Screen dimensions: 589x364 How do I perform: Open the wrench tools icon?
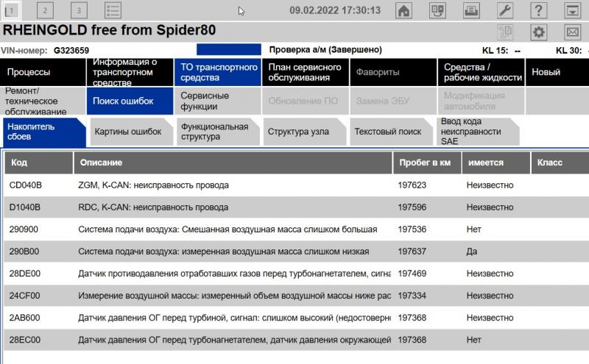(505, 10)
